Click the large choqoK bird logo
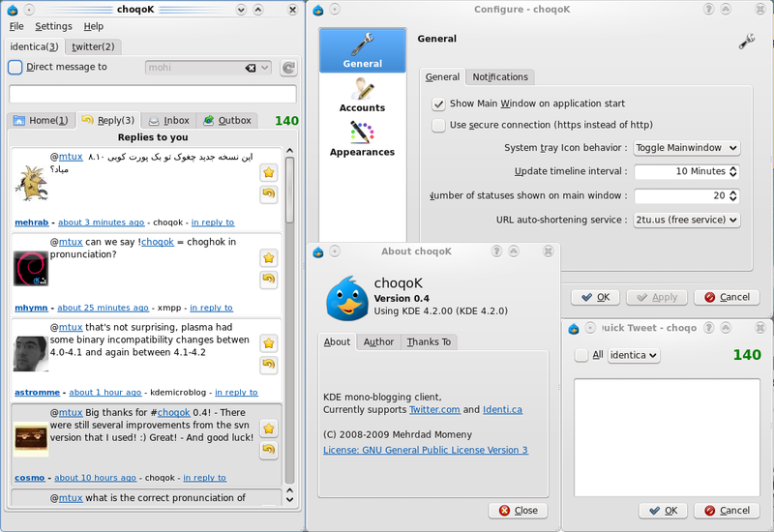 point(346,298)
